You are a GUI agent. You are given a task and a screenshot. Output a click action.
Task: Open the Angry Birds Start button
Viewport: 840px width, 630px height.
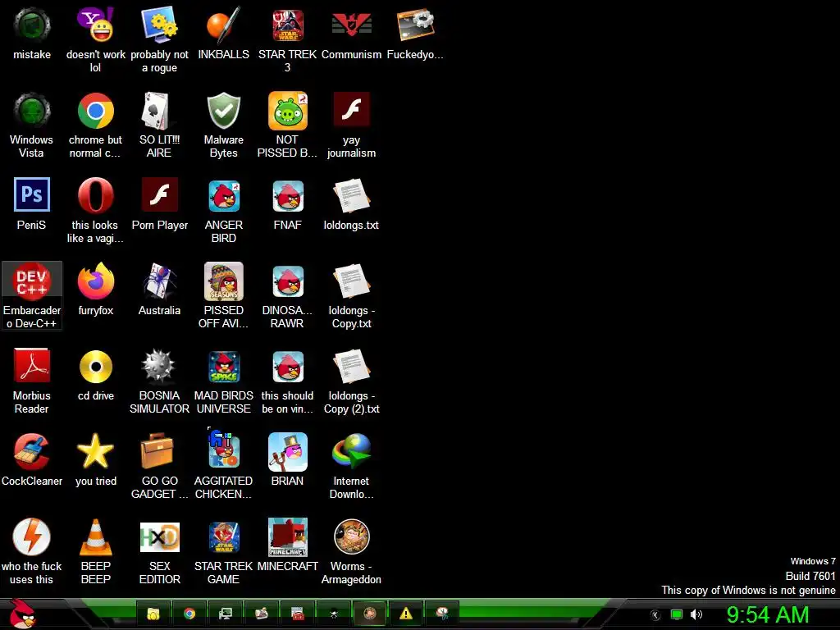click(x=22, y=614)
